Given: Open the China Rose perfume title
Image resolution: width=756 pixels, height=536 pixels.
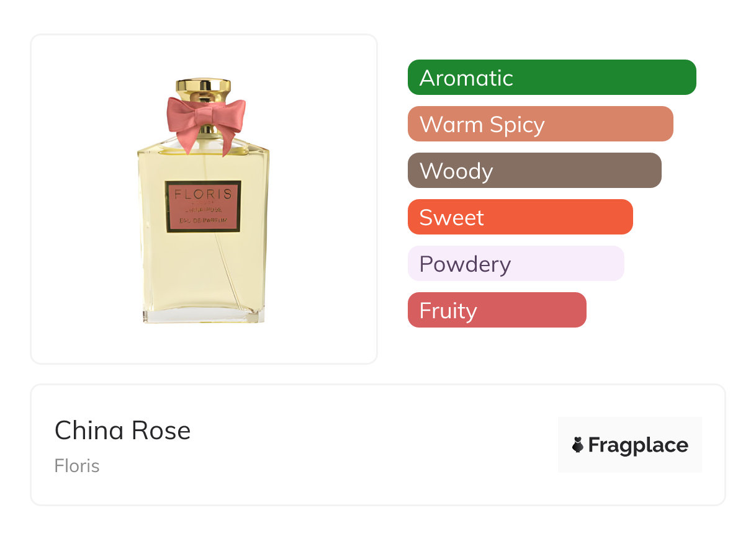Looking at the screenshot, I should [122, 431].
